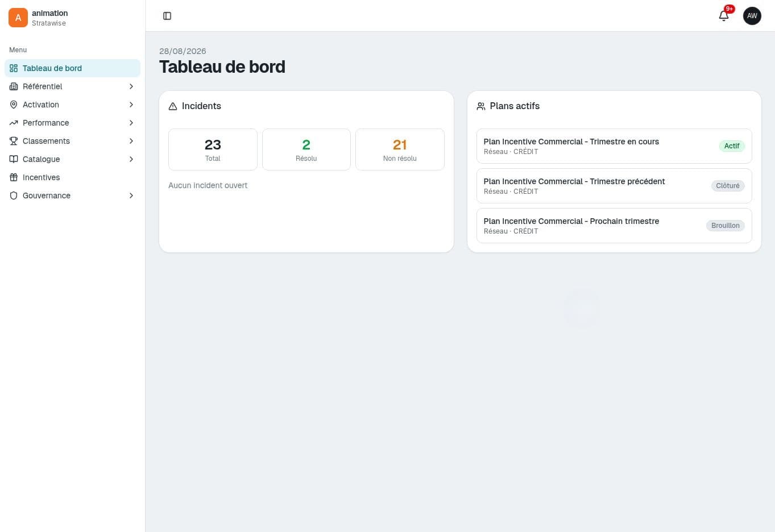Screen dimensions: 775x532
Task: Open the Incentives menu item
Action: [72, 177]
